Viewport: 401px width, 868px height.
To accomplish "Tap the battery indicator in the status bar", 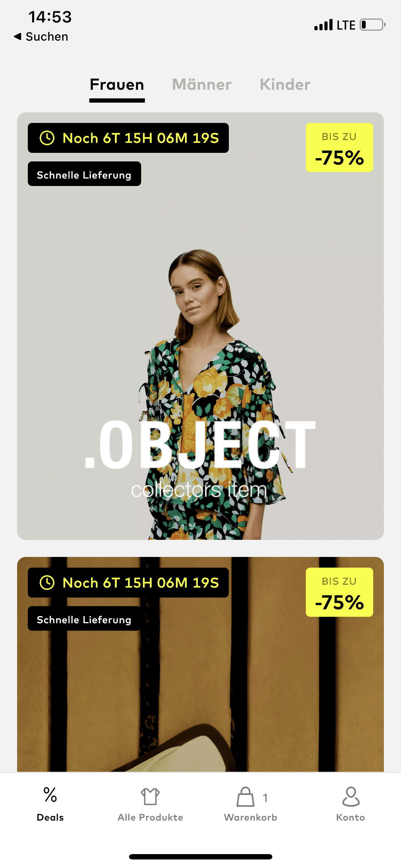I will point(372,25).
